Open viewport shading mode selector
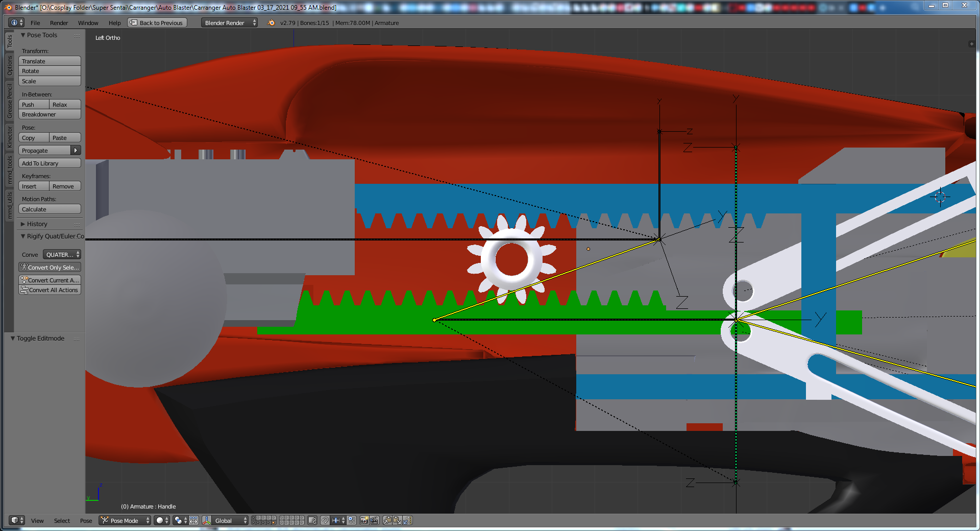980x531 pixels. coord(162,520)
